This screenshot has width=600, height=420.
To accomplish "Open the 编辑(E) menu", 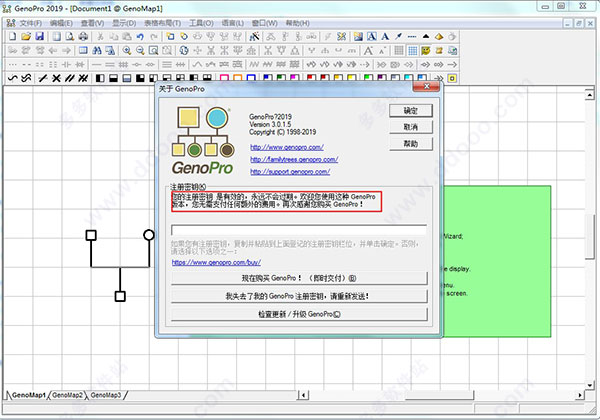I will point(61,23).
